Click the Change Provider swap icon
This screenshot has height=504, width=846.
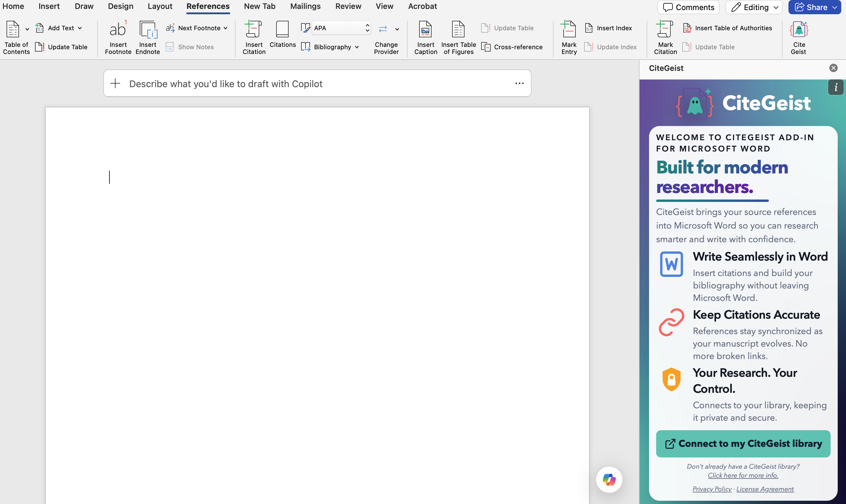(x=383, y=29)
